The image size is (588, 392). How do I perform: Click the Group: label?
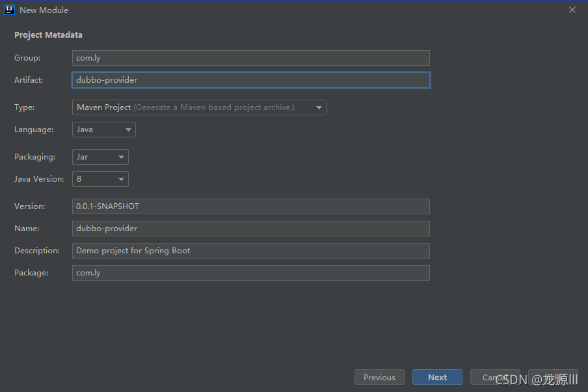[x=27, y=58]
